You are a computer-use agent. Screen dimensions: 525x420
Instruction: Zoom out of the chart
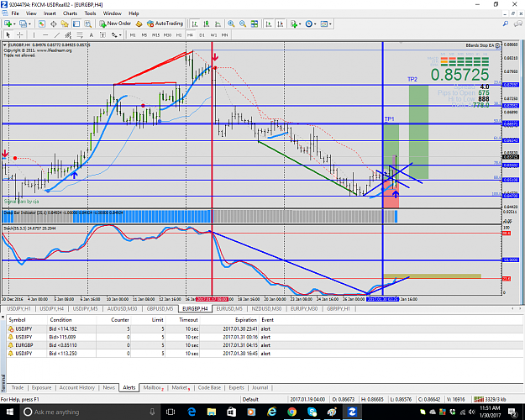(x=243, y=24)
